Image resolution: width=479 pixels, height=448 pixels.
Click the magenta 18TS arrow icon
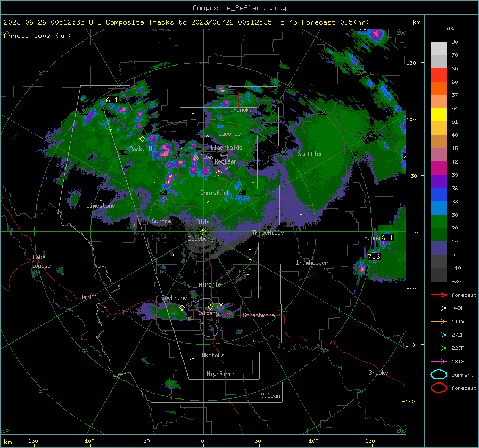click(439, 361)
